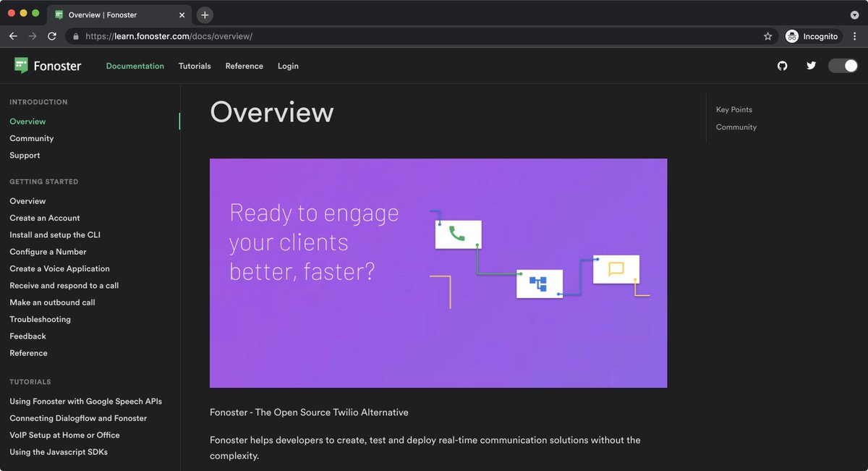Screen dimensions: 868x471
Task: Click the green phone icon in banner
Action: point(457,234)
